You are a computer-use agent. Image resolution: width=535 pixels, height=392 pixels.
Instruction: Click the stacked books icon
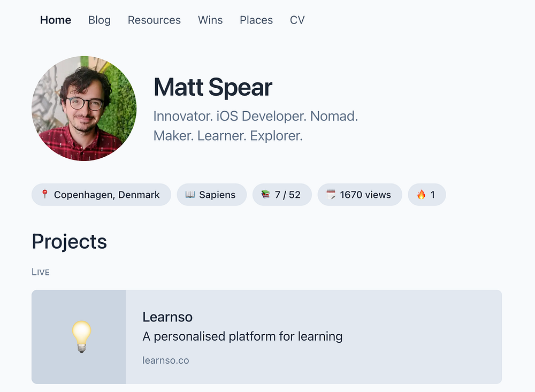pos(265,195)
